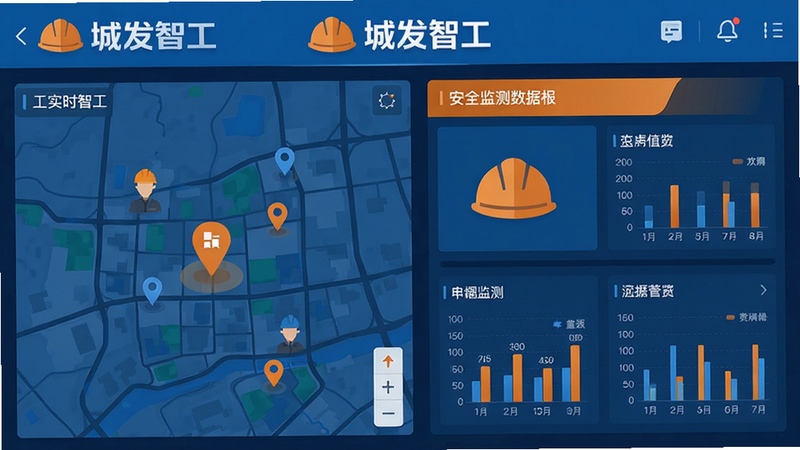The width and height of the screenshot is (800, 450).
Task: Click the large helmet image card
Action: 517,188
